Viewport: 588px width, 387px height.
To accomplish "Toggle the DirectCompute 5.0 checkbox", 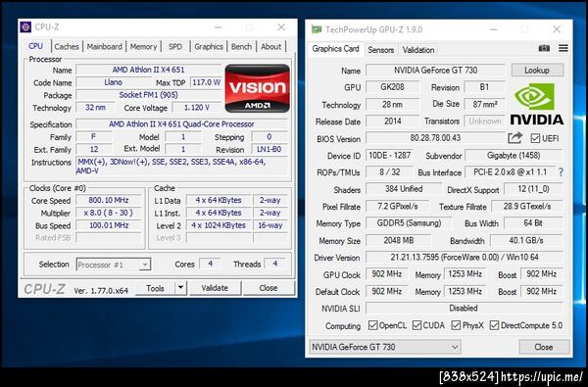I will [494, 325].
